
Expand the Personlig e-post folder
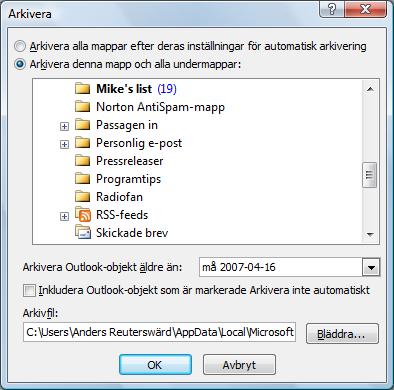tap(64, 144)
